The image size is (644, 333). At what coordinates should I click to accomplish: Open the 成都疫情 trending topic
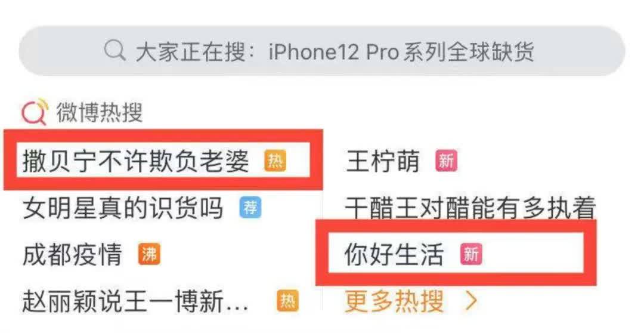pyautogui.click(x=72, y=254)
